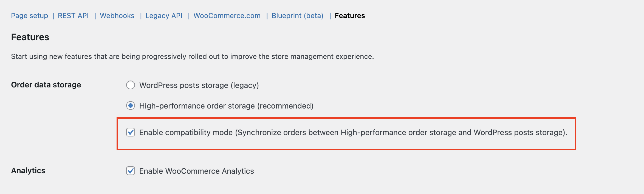Click the 'Start using new features' description paragraph

[x=192, y=56]
